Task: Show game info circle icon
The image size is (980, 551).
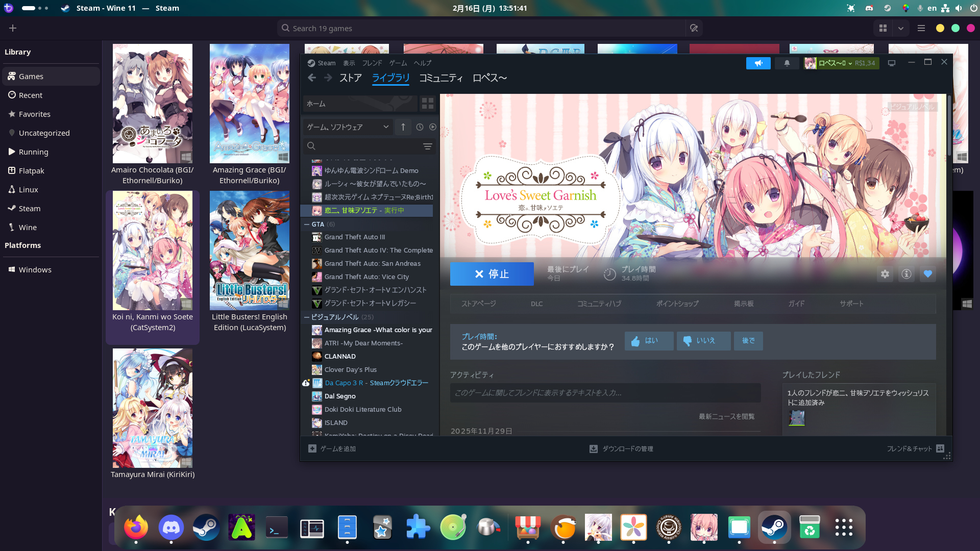Action: pyautogui.click(x=906, y=274)
